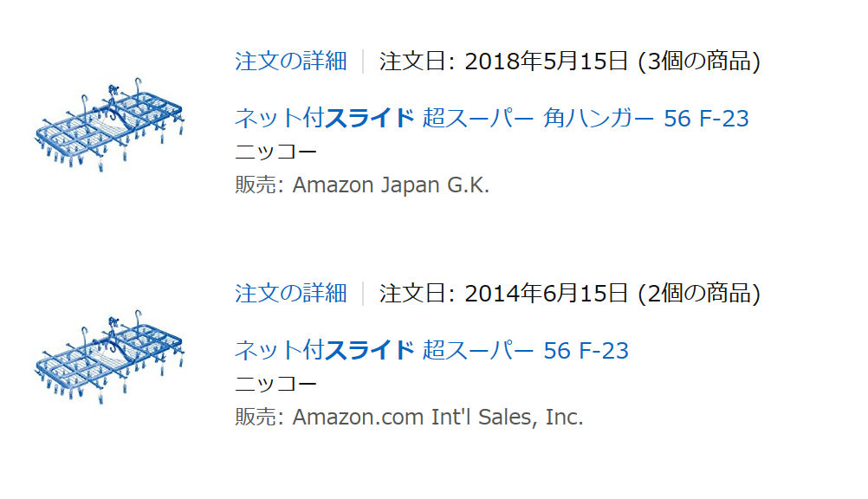Click 56 F-23 in the 2014 order title
This screenshot has width=868, height=499.
click(x=586, y=351)
